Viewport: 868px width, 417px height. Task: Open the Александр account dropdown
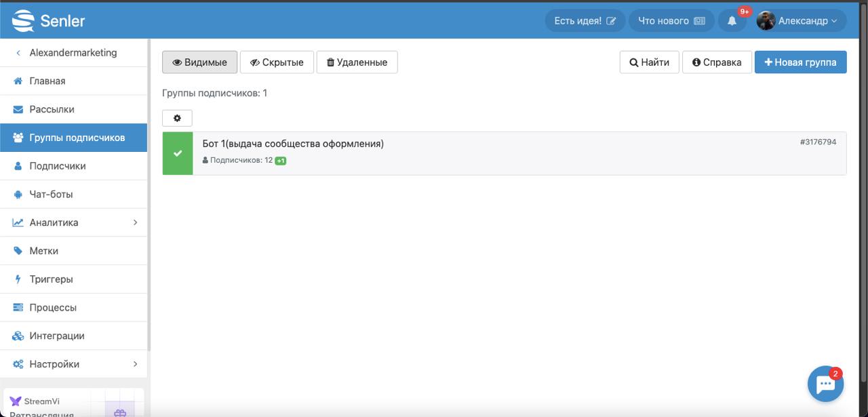(x=801, y=21)
